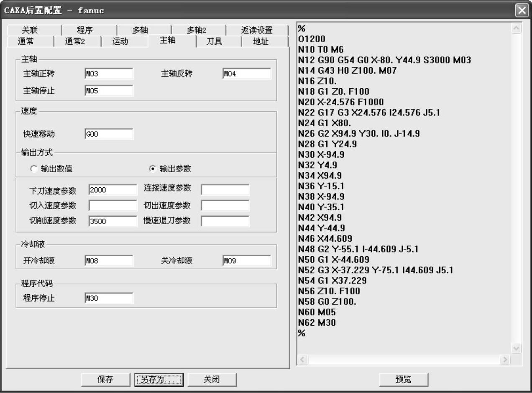532x393 pixels.
Task: Go to the 地址 tab
Action: [x=261, y=41]
